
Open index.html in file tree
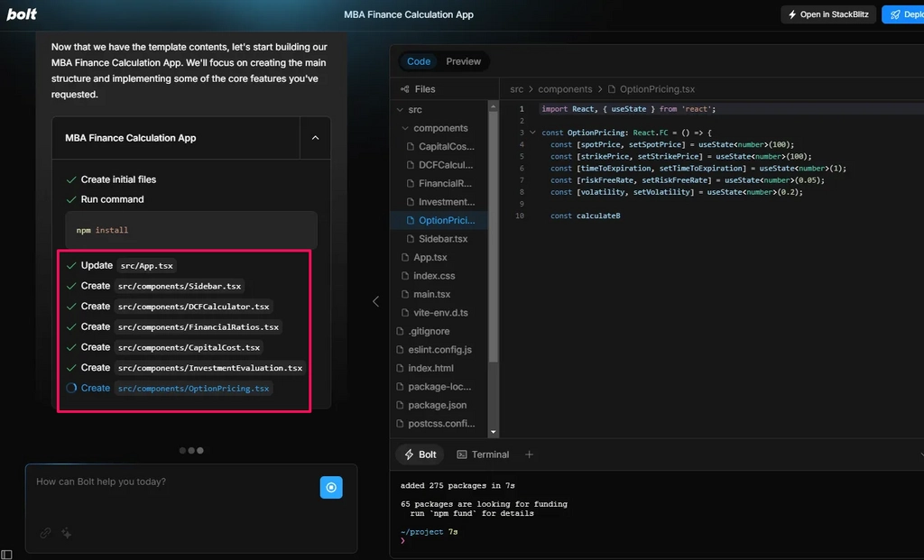[439, 368]
